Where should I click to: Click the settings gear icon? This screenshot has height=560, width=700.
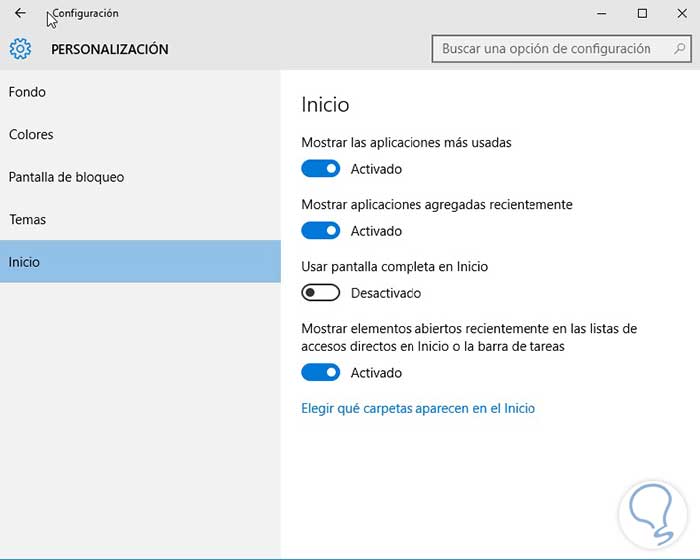(20, 49)
